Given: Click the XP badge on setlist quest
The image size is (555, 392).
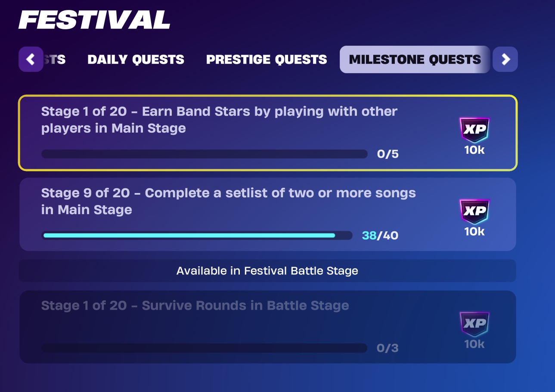Looking at the screenshot, I should tap(474, 212).
